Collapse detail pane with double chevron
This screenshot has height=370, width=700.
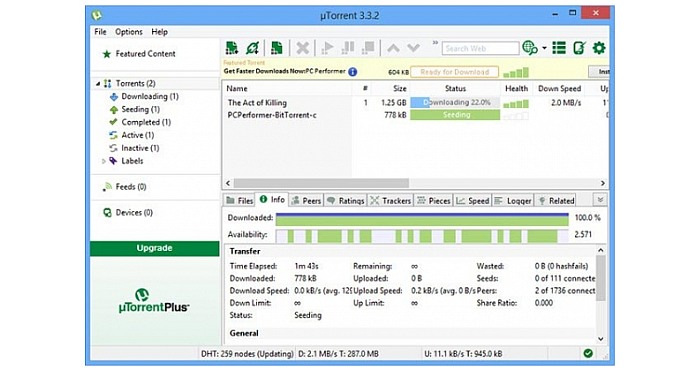pyautogui.click(x=600, y=200)
